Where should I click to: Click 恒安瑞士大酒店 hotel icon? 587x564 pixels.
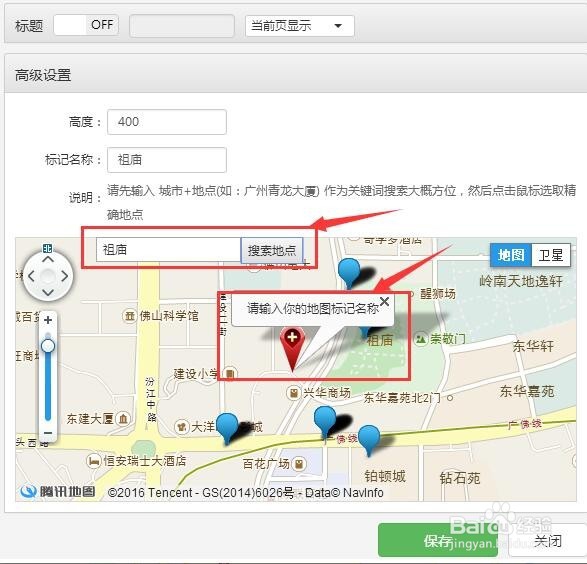tap(94, 461)
